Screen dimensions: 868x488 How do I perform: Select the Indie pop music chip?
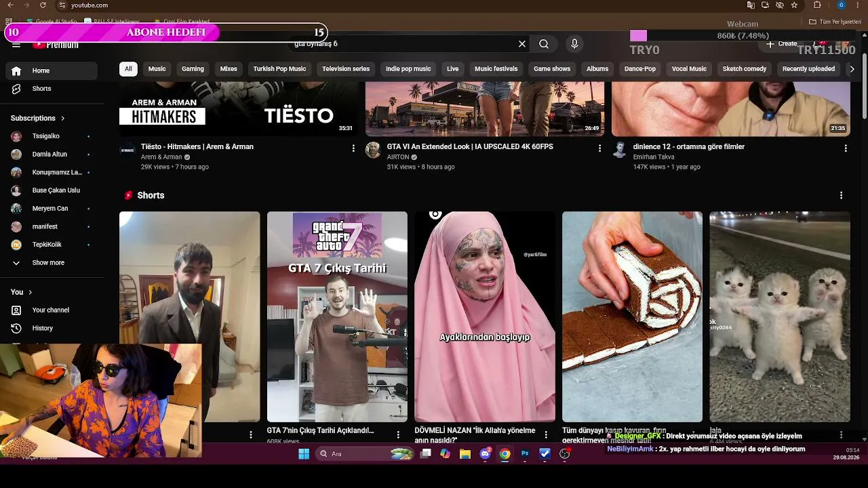(408, 69)
